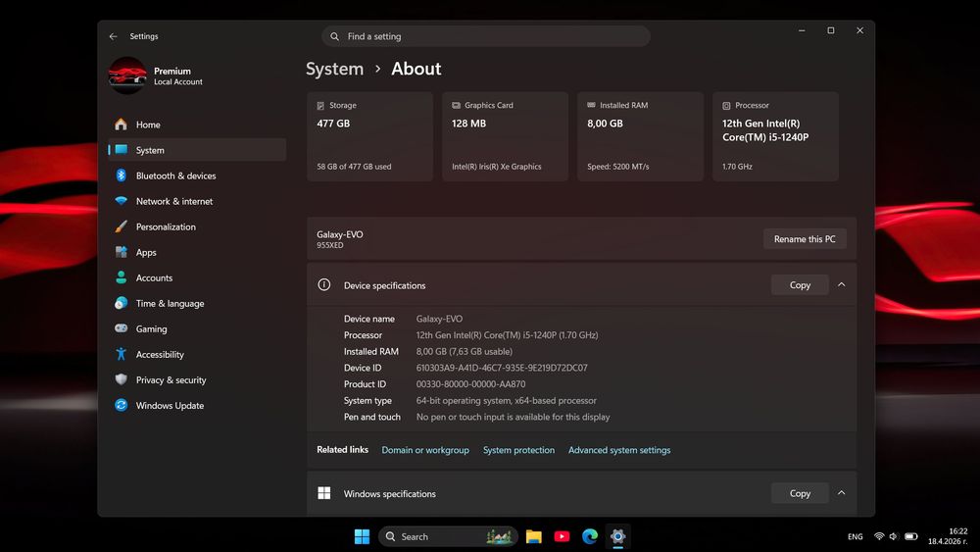The image size is (980, 552).
Task: Click the Windows Update sync icon
Action: pos(122,405)
